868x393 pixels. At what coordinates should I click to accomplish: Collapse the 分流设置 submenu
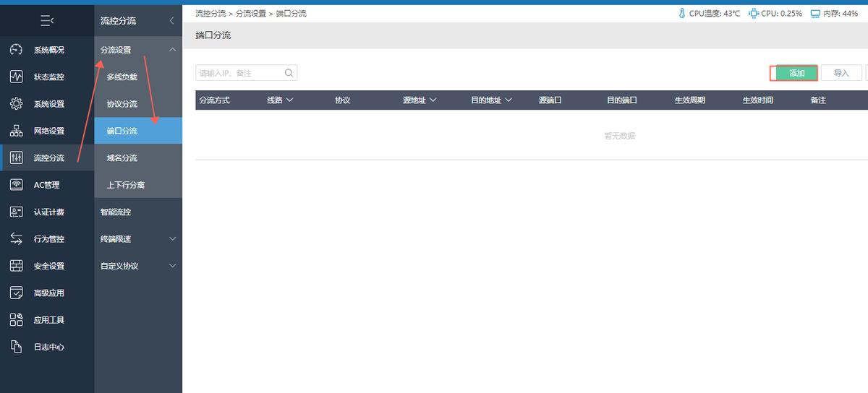pyautogui.click(x=172, y=50)
